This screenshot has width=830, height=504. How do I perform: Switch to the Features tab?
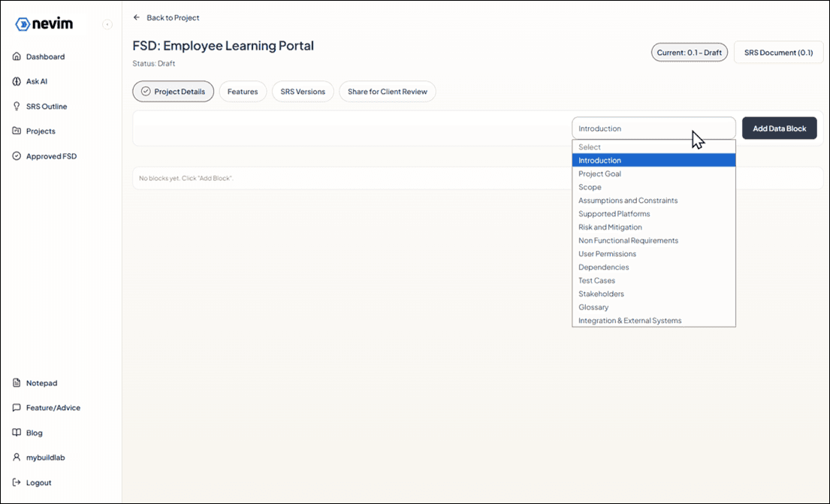(x=243, y=91)
